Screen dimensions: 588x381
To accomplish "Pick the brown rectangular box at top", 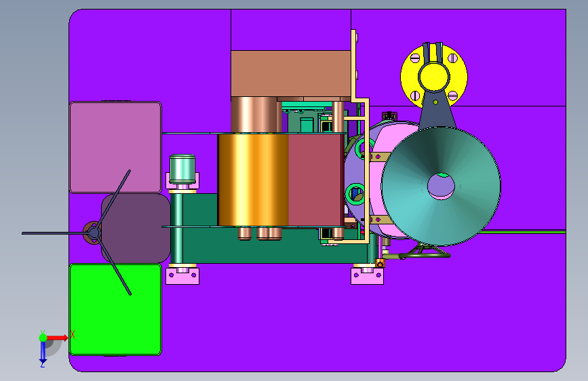I will click(x=291, y=73).
